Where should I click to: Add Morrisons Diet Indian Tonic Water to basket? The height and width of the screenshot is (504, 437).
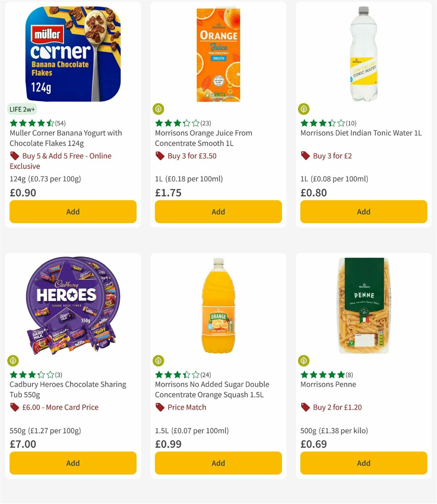pos(363,212)
